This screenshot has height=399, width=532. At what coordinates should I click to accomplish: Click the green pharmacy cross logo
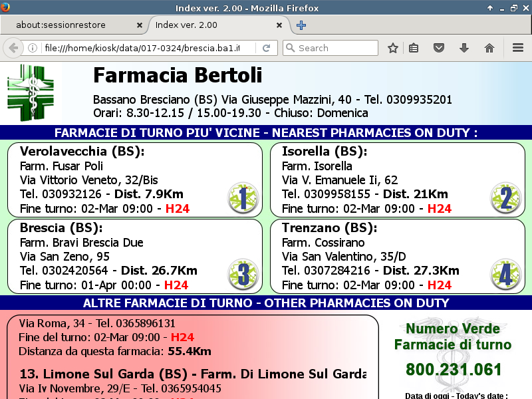(x=30, y=92)
